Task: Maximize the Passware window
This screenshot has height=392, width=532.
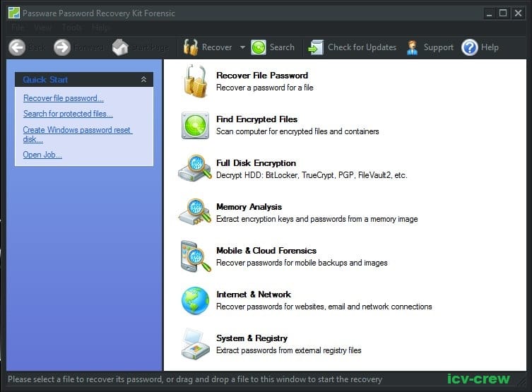Action: 503,13
